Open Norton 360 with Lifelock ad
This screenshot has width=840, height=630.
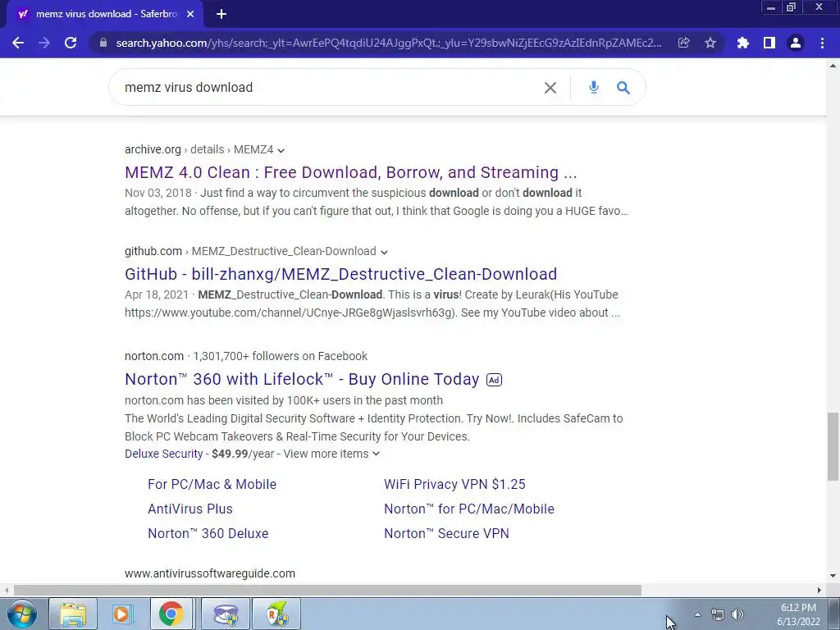tap(302, 379)
